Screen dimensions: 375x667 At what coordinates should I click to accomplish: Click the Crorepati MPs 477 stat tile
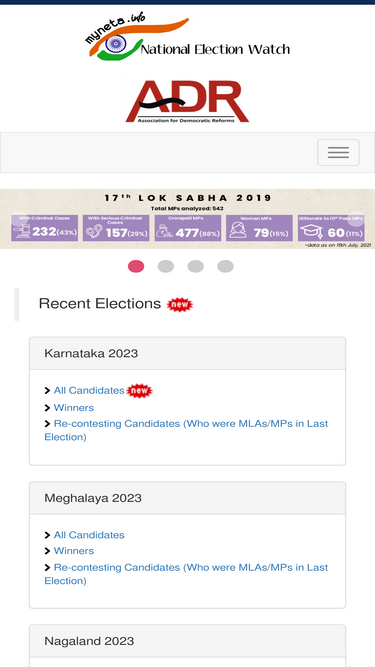188,228
